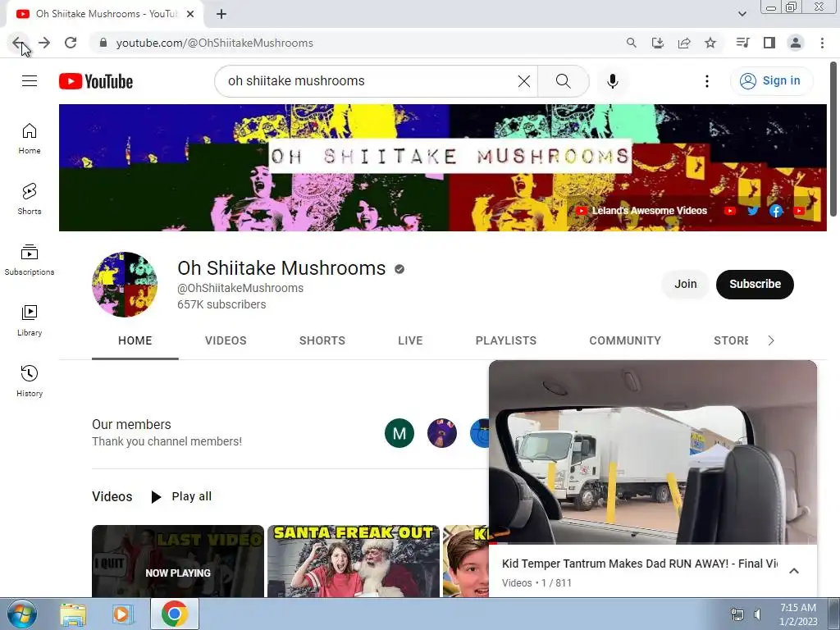
Task: Subscribe to Oh Shiitake Mushrooms
Action: pyautogui.click(x=755, y=284)
